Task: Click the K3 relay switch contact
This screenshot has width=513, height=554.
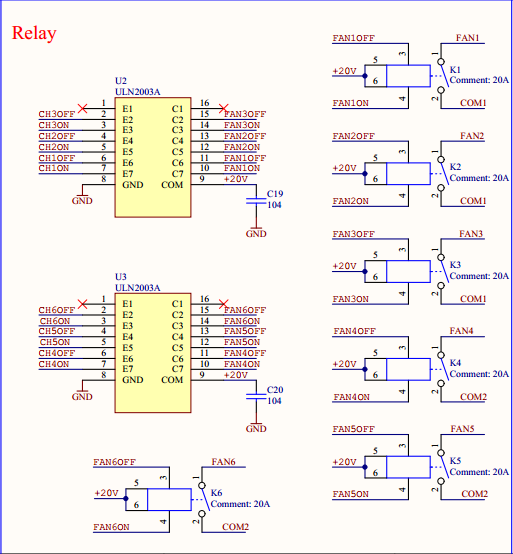Action: 442,271
